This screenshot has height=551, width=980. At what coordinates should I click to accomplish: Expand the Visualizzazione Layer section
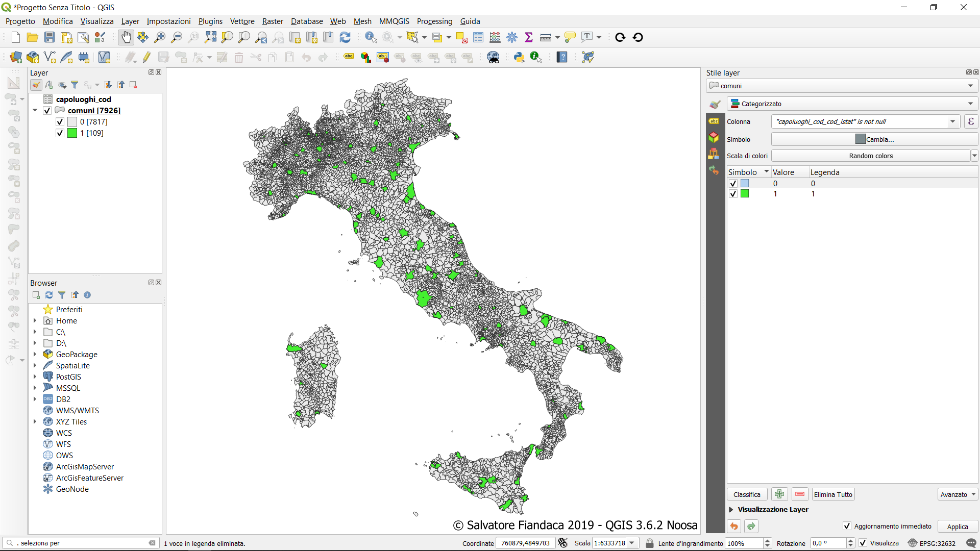[731, 509]
